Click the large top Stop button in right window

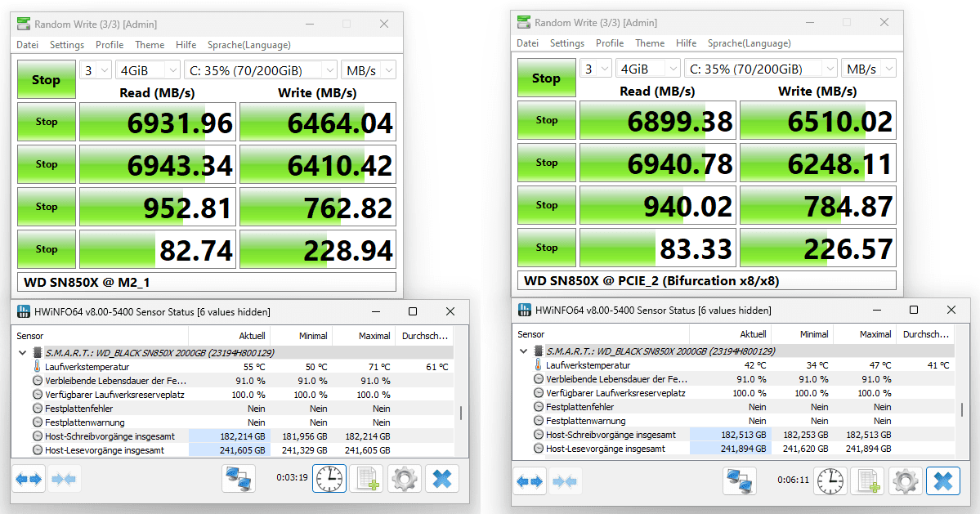coord(546,78)
